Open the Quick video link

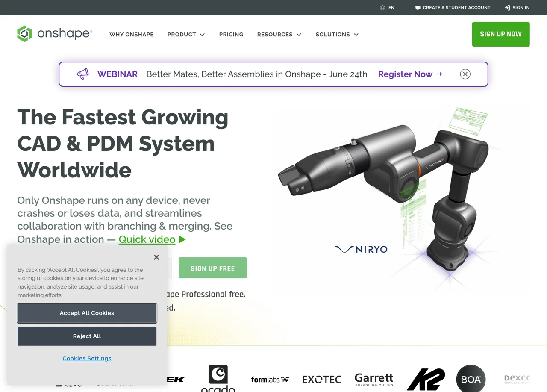[147, 239]
